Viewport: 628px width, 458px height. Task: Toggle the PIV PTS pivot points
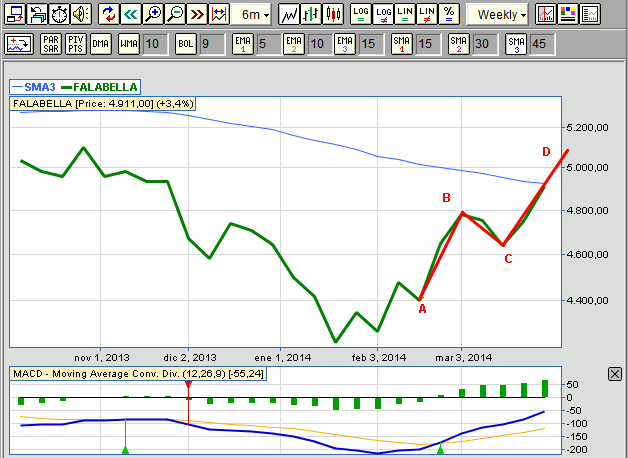coord(75,44)
